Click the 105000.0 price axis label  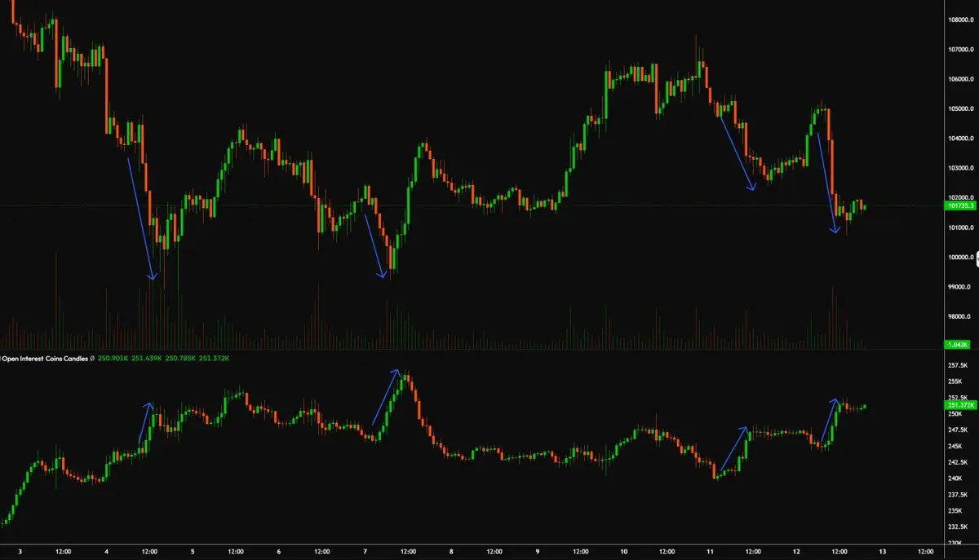click(961, 109)
